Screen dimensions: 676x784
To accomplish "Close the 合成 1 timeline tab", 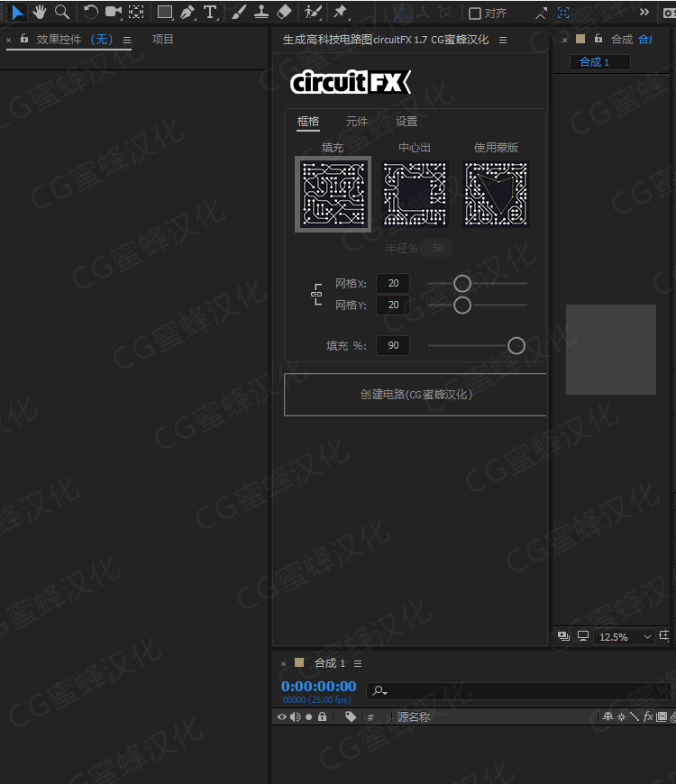I will [x=284, y=664].
